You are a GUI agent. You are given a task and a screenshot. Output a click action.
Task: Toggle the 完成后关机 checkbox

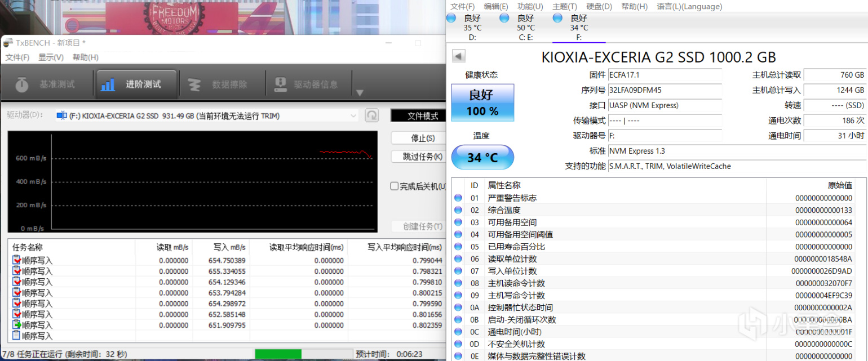(x=395, y=186)
